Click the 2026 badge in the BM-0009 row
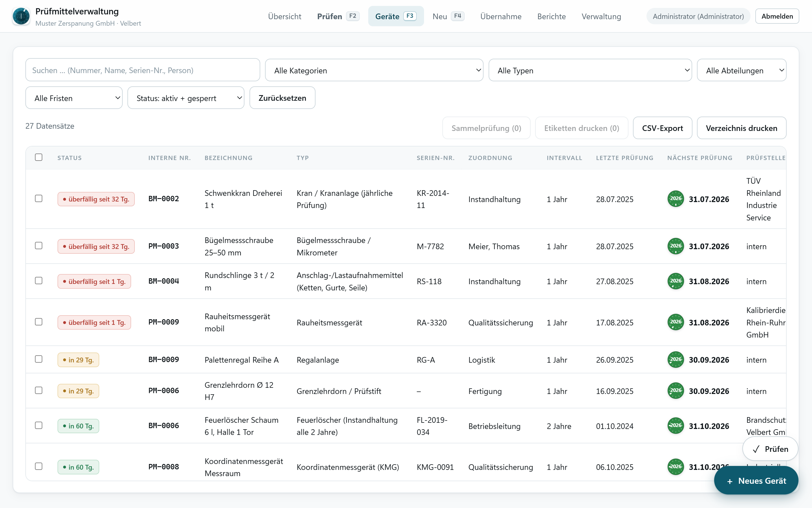Viewport: 812px width, 508px height. coord(676,360)
